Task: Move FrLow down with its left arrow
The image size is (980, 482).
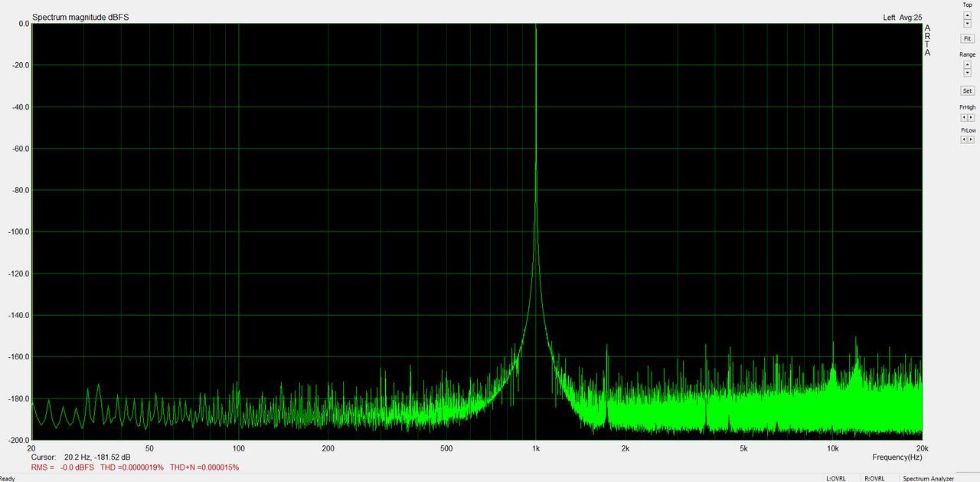Action: click(964, 139)
